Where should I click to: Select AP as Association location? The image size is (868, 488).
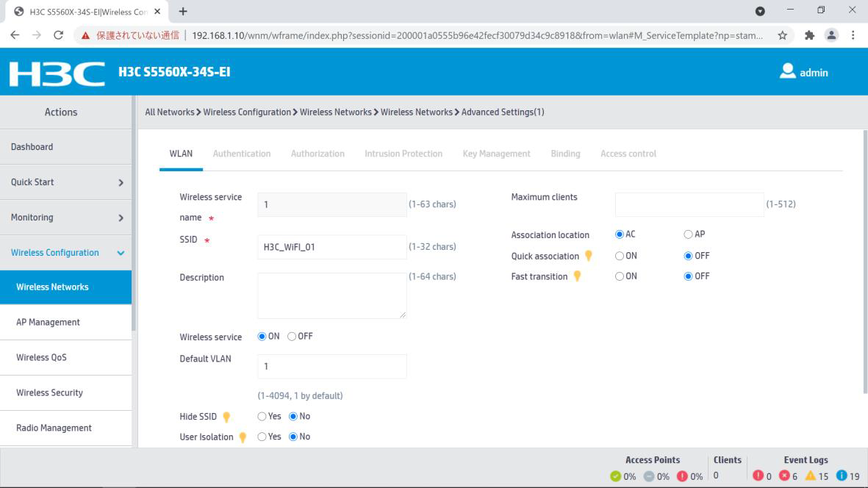click(x=688, y=234)
